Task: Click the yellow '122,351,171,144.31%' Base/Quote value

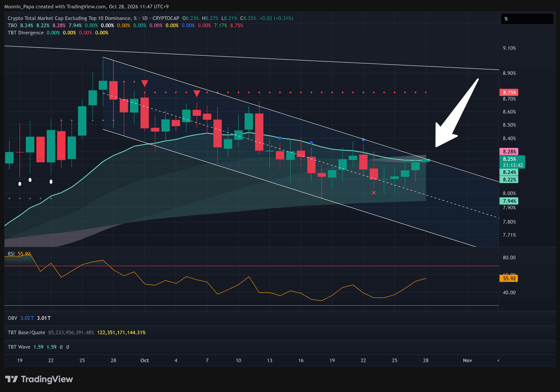Action: (121, 333)
